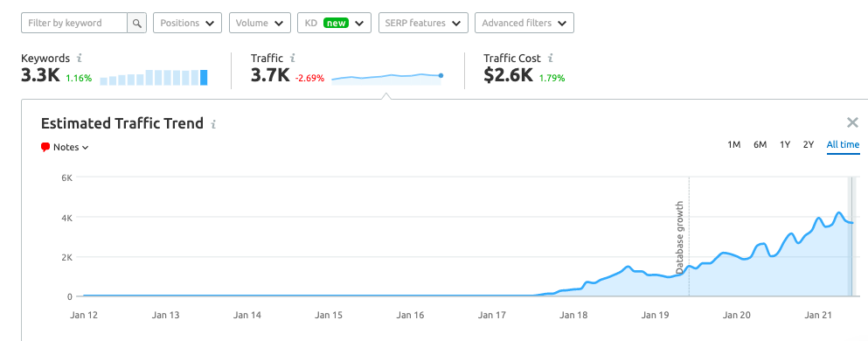Expand the KD new filter dropdown
This screenshot has width=868, height=341.
[x=334, y=24]
